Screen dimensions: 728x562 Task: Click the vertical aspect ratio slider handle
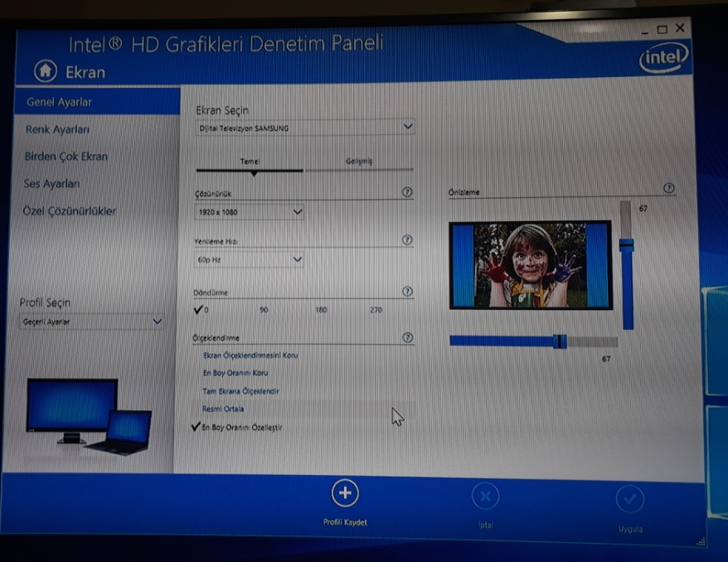pyautogui.click(x=626, y=245)
